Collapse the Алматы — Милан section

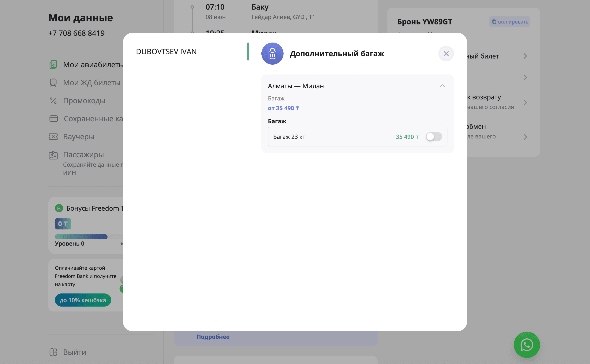(442, 86)
